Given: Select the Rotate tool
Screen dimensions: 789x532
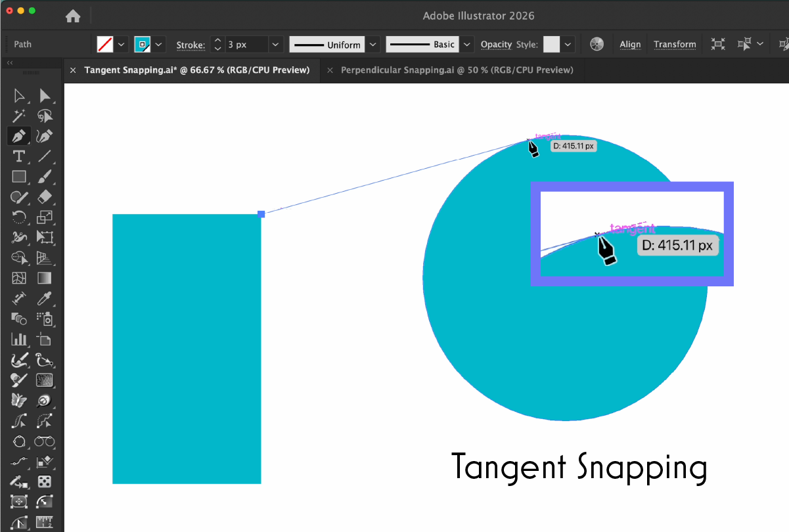Looking at the screenshot, I should [x=19, y=217].
